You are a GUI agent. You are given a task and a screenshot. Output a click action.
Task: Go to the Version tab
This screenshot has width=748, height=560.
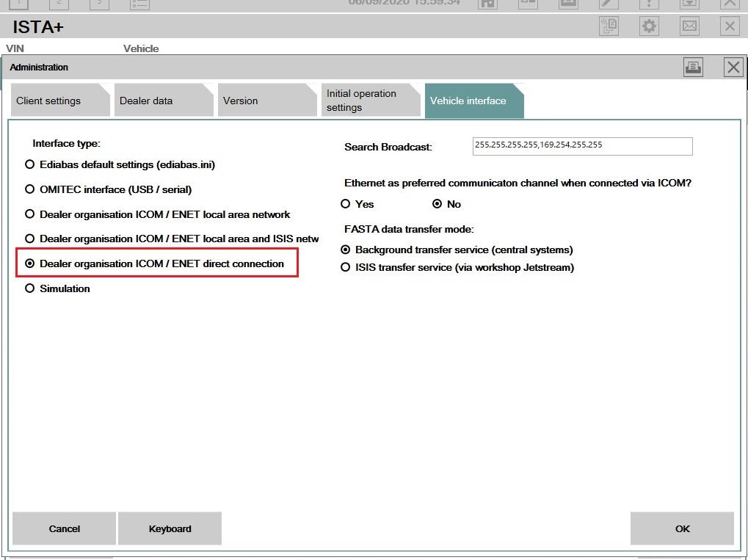coord(267,101)
